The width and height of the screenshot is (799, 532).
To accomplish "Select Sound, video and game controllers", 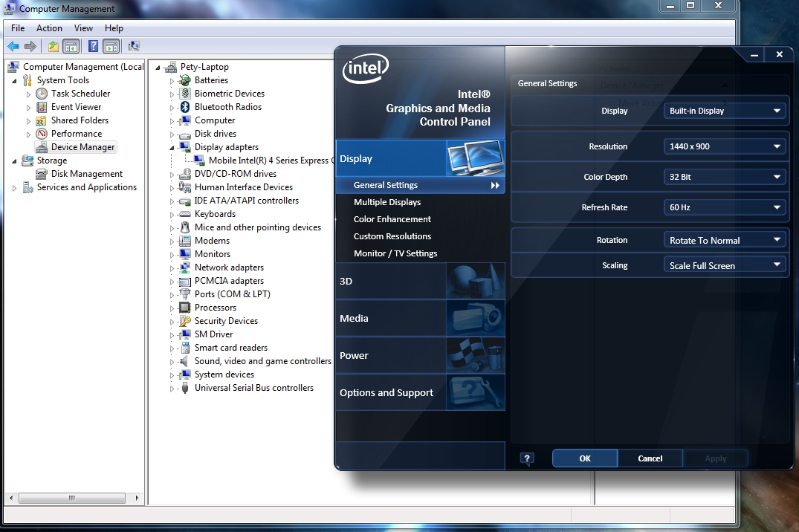I will point(263,361).
